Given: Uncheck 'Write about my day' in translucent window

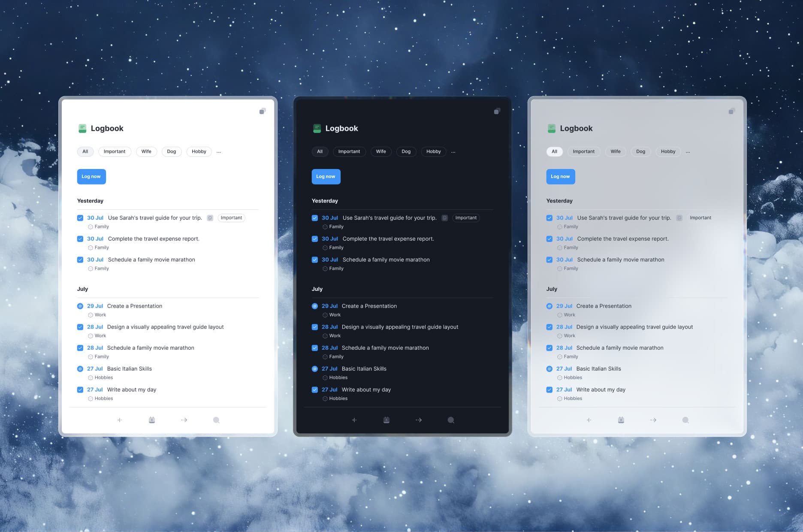Looking at the screenshot, I should (549, 390).
